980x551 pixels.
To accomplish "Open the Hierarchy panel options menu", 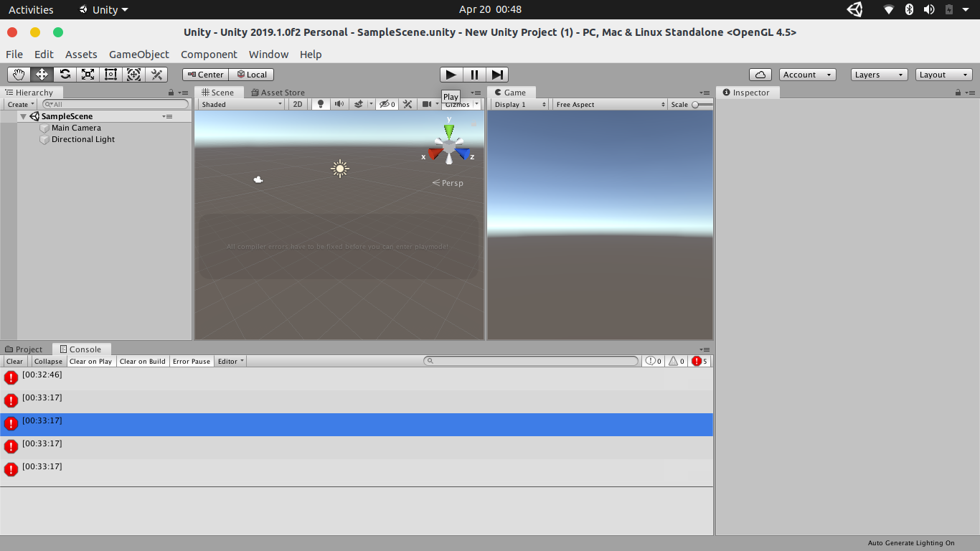I will [x=183, y=93].
